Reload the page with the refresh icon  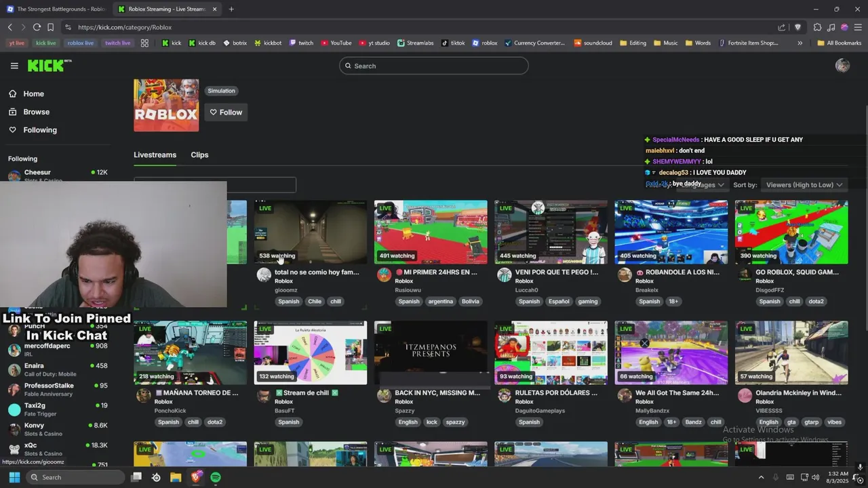click(37, 27)
